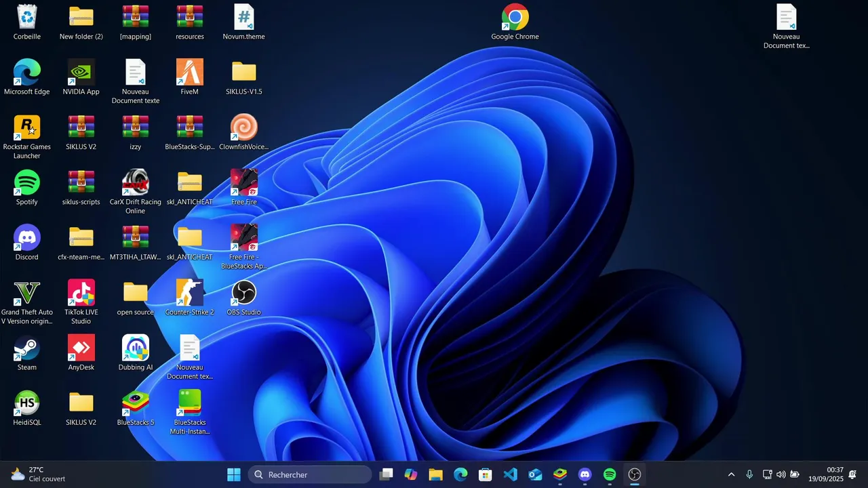The image size is (868, 488).
Task: Click CarX Drift Racing Online icon
Action: pyautogui.click(x=136, y=182)
